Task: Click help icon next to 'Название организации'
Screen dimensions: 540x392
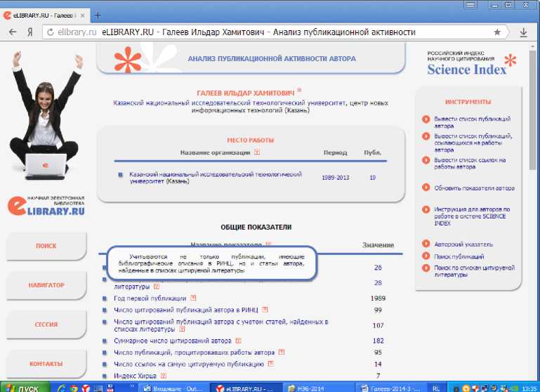Action: (x=257, y=152)
